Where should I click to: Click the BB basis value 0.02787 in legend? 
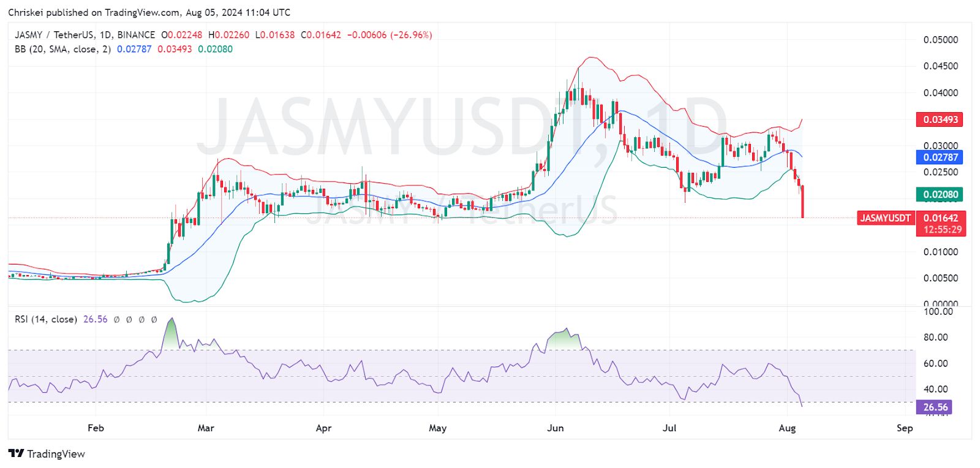134,49
